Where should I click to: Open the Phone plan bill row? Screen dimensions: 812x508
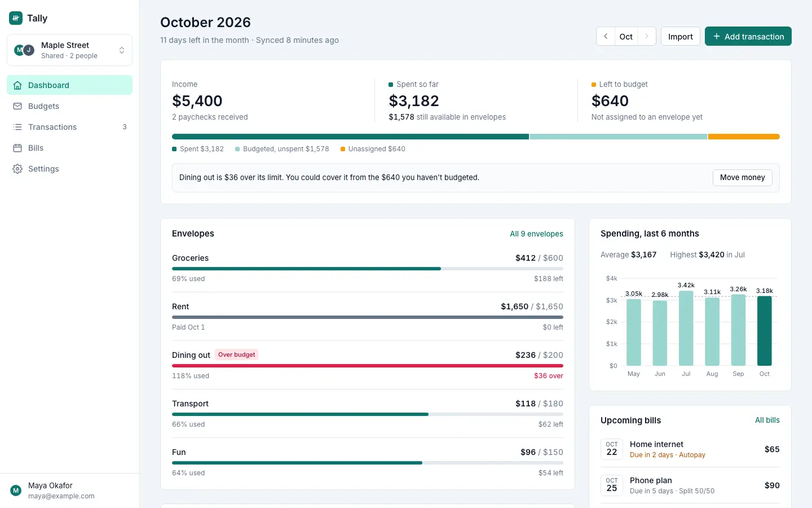coord(690,485)
